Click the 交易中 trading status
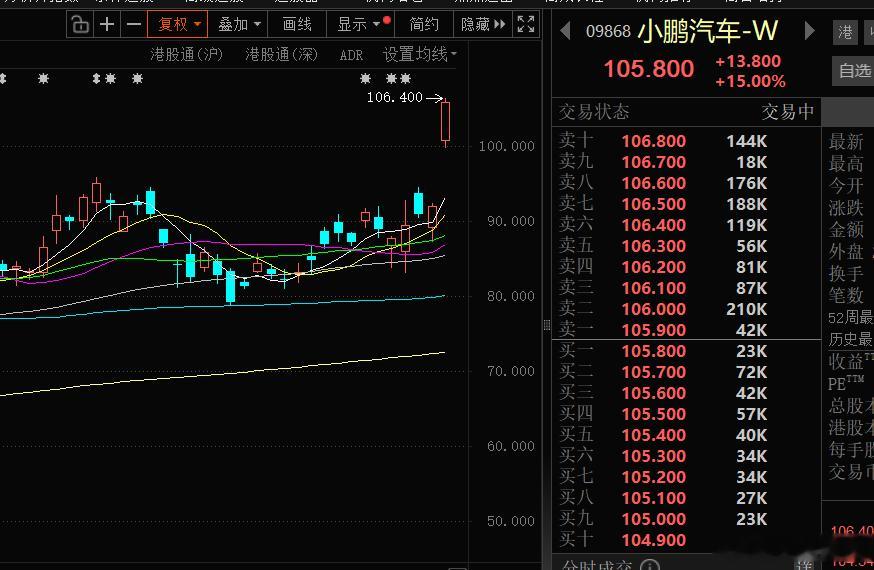 788,112
